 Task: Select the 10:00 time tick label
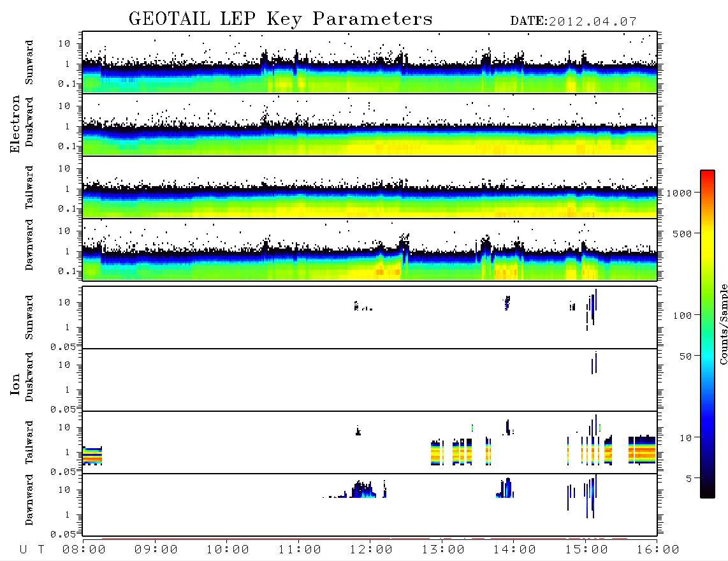pyautogui.click(x=228, y=550)
